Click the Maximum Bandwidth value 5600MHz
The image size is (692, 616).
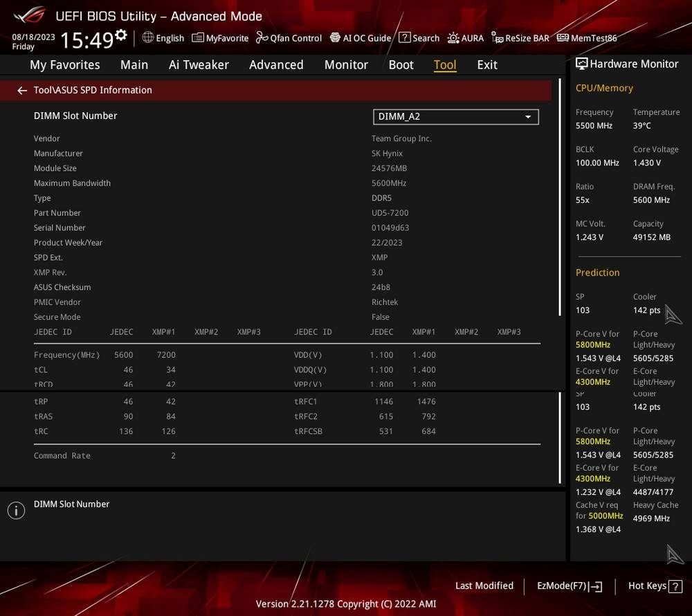click(388, 183)
